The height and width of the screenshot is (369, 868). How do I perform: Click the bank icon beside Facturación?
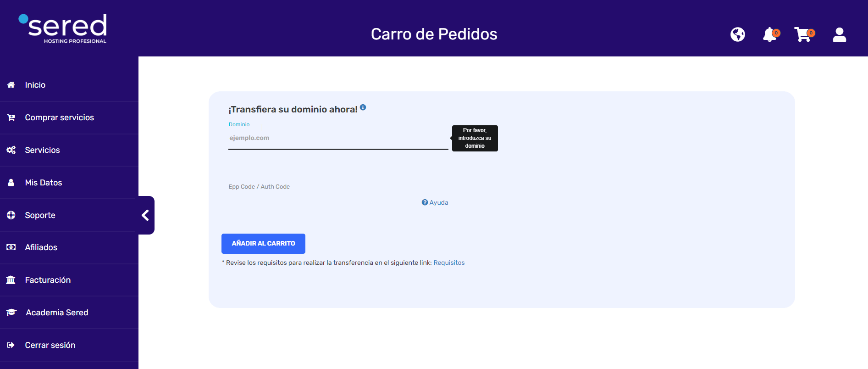tap(11, 280)
